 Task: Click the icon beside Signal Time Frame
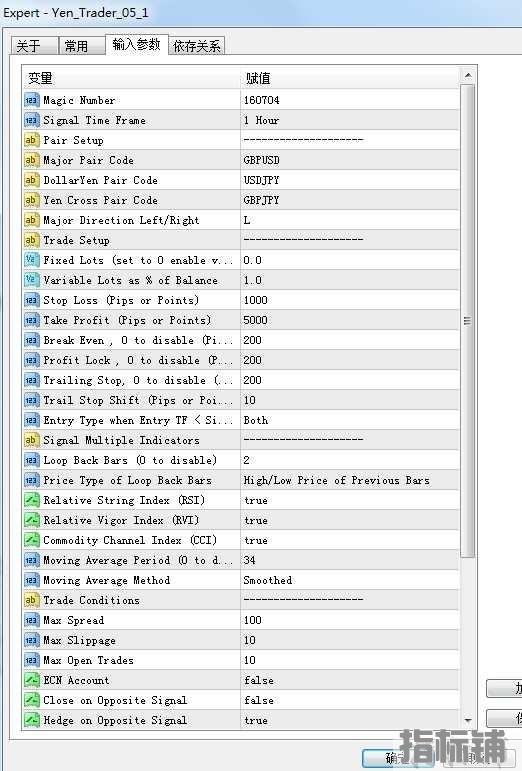tap(31, 120)
